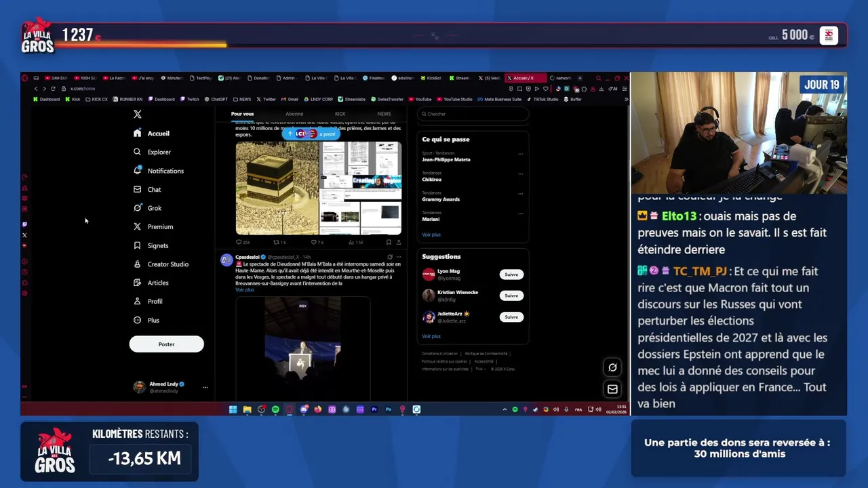
Task: Open Explorer in X sidebar
Action: 152,152
